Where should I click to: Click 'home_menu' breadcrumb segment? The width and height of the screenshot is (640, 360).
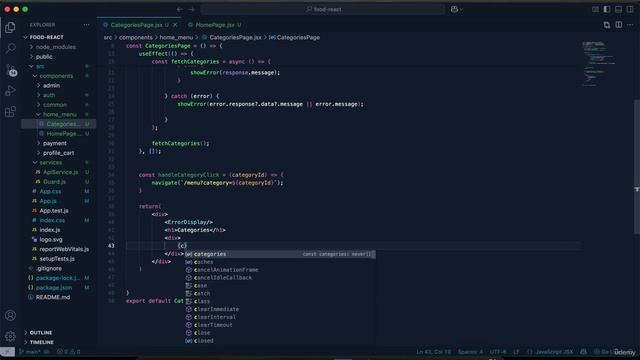[x=176, y=37]
